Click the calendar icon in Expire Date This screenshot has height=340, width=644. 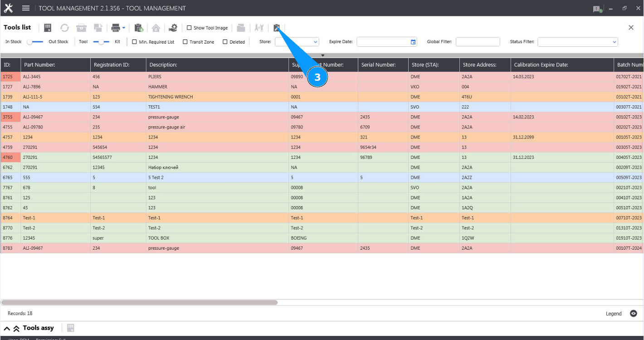click(413, 42)
